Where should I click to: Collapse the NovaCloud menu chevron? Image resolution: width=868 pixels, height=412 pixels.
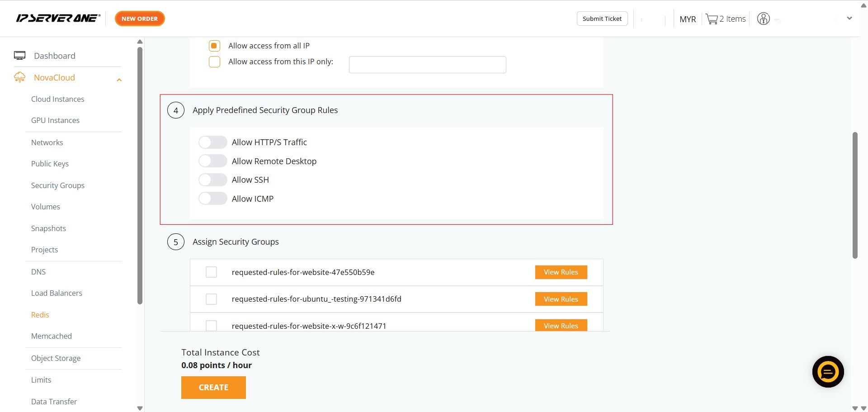(119, 80)
